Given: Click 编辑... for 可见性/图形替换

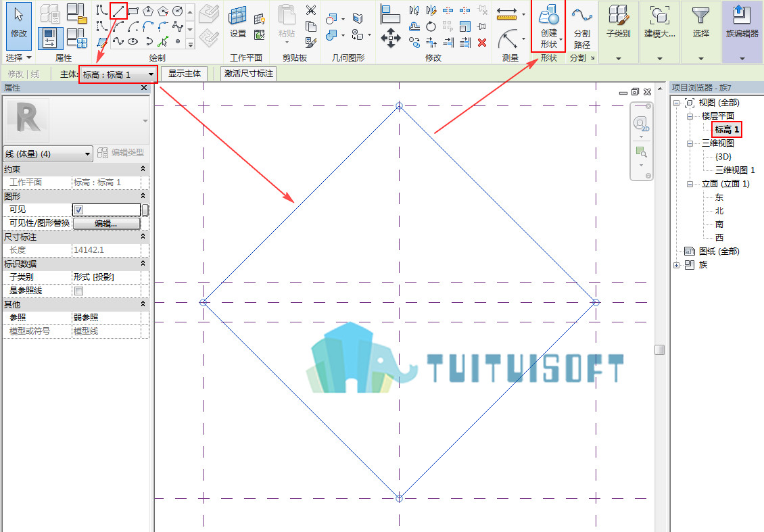Looking at the screenshot, I should click(106, 224).
